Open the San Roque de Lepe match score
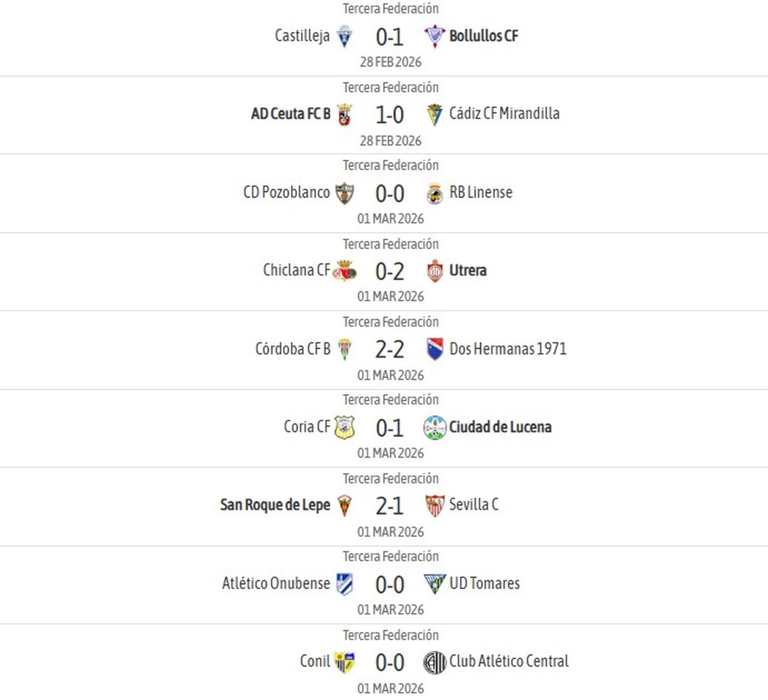768x700 pixels. (x=389, y=504)
